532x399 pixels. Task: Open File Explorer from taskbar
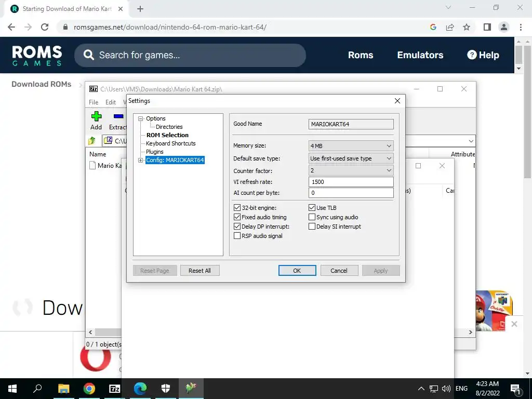(x=63, y=389)
